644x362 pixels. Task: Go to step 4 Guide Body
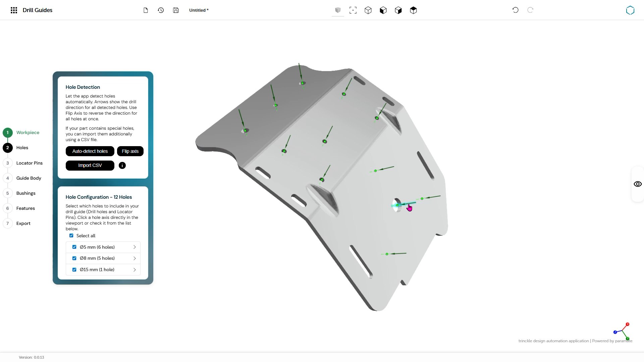pyautogui.click(x=22, y=178)
